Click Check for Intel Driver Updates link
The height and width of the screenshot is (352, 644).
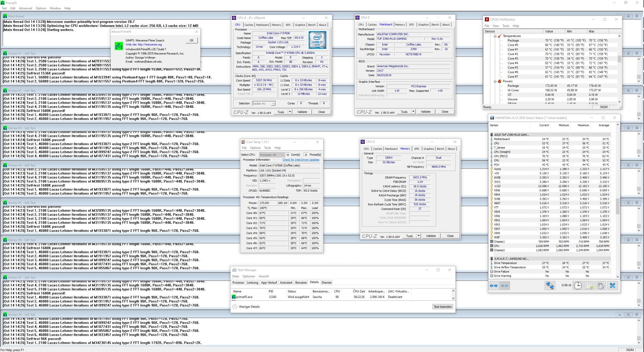pos(301,160)
